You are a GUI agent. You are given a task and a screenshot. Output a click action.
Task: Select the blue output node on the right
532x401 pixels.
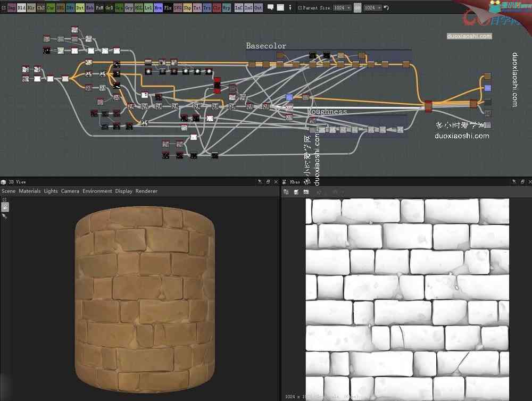pyautogui.click(x=487, y=88)
